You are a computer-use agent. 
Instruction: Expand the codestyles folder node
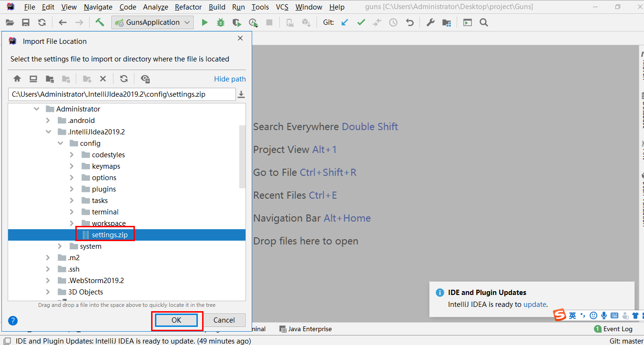[72, 155]
